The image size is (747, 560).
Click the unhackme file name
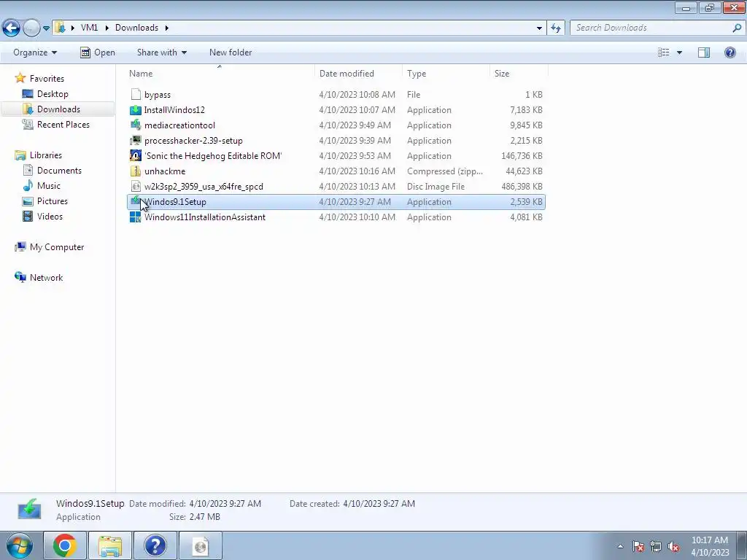click(x=165, y=171)
